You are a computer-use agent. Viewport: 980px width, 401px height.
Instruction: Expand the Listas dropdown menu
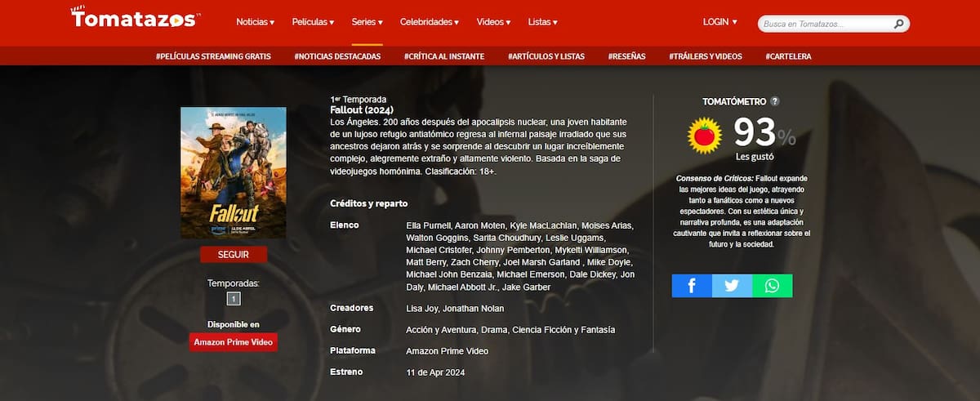point(543,22)
